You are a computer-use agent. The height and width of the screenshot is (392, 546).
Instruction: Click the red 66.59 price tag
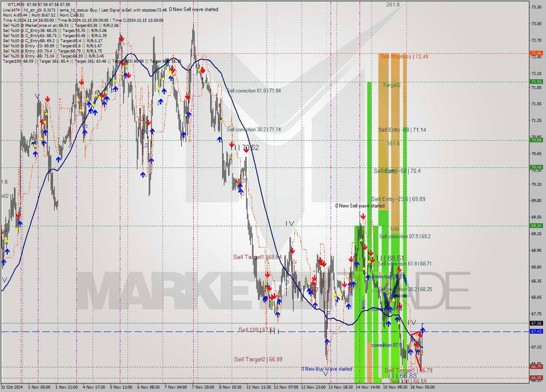click(x=536, y=378)
